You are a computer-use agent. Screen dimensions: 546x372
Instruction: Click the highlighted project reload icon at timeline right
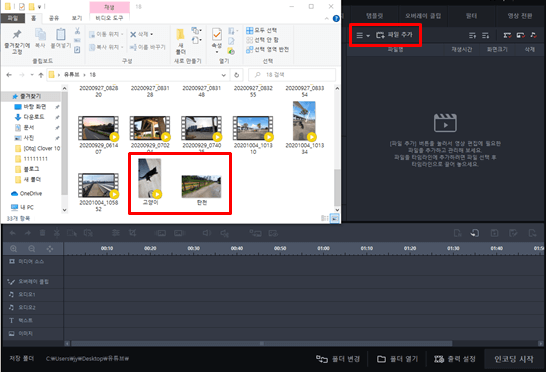(475, 233)
